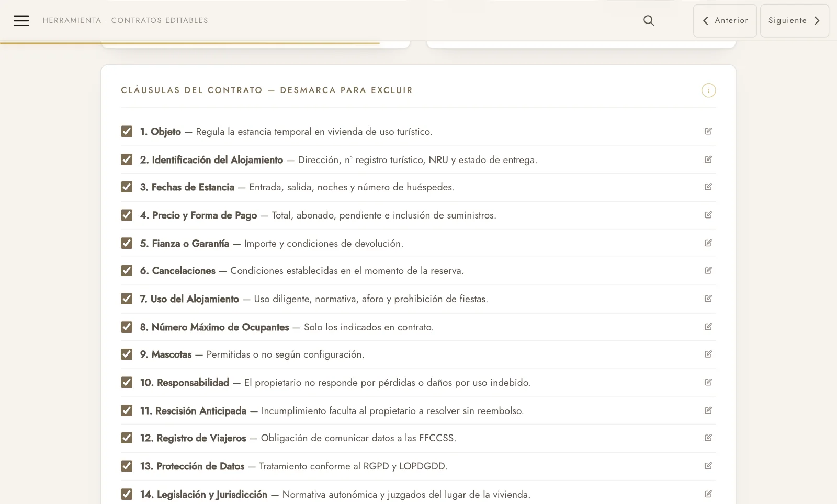The height and width of the screenshot is (504, 837).
Task: Edit the Número Máximo de Ocupantes clause
Action: [x=708, y=327]
